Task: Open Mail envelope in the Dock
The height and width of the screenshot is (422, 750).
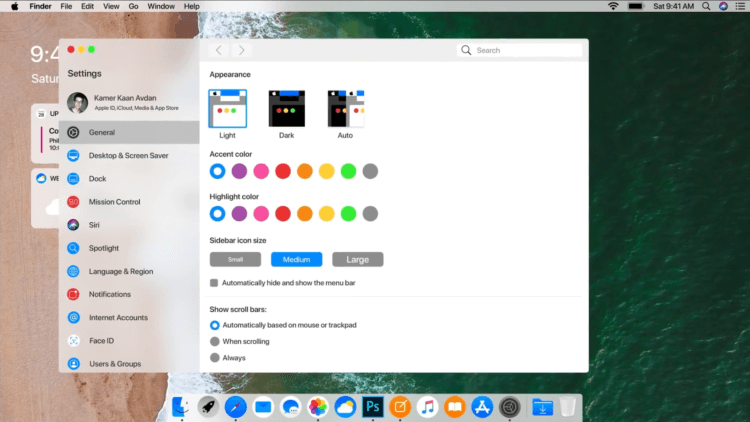Action: 263,407
